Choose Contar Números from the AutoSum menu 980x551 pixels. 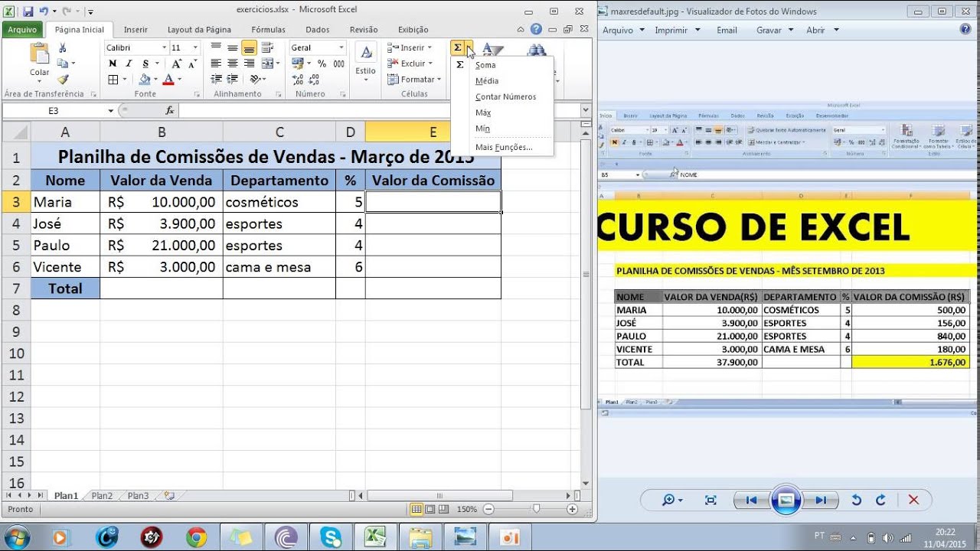click(x=505, y=97)
